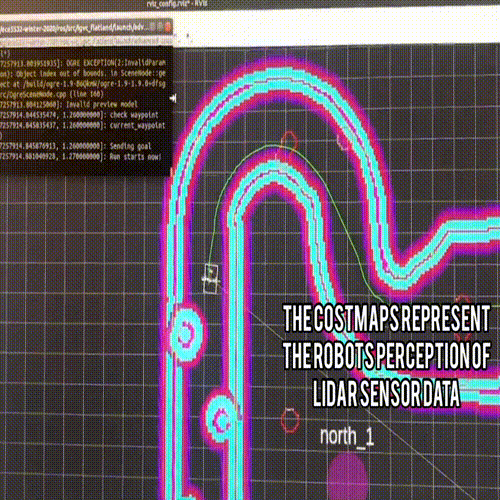This screenshot has width=500, height=500.
Task: Click the red waypoint marker left of north_1
Action: 290,420
